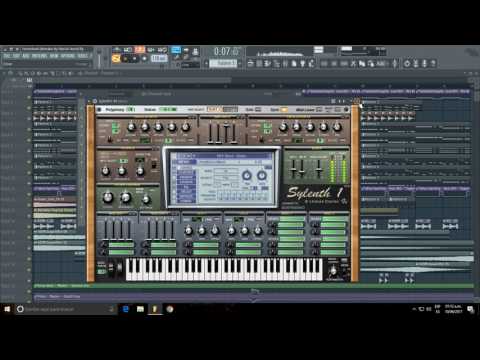Click the transport Play button

126,59
